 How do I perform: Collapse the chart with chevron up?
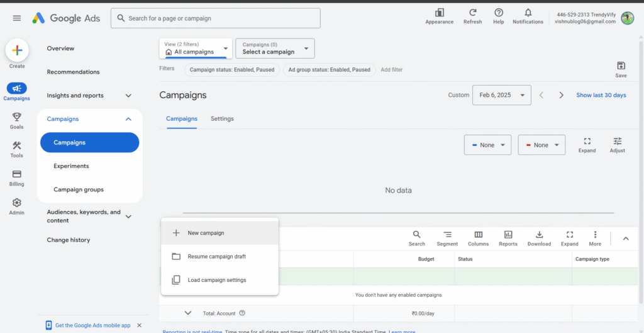click(626, 239)
